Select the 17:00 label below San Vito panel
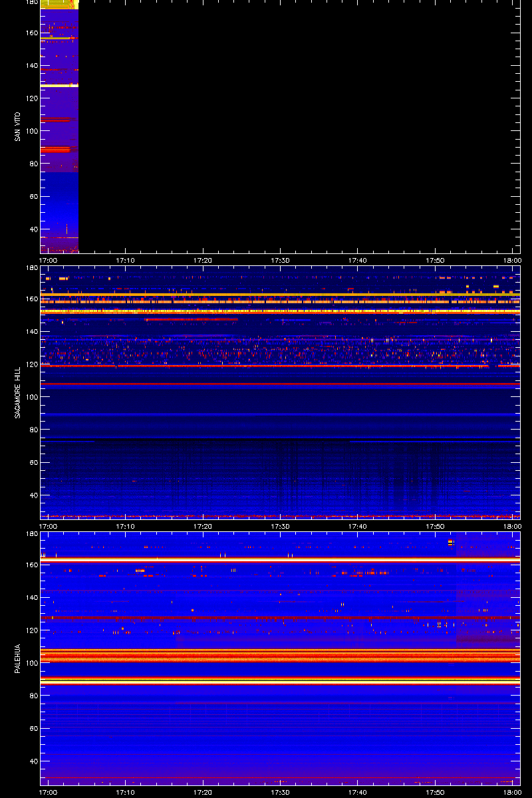Screen dimensions: 532x798 click(x=49, y=261)
